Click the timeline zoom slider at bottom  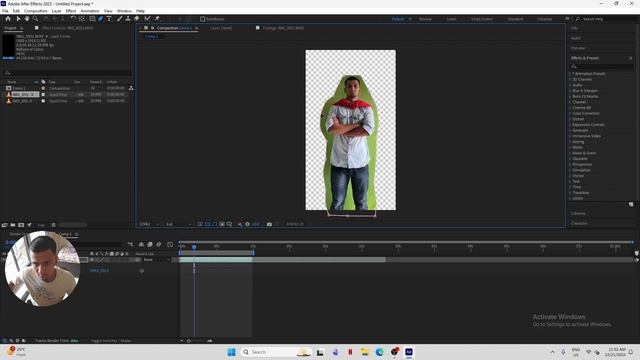point(195,340)
